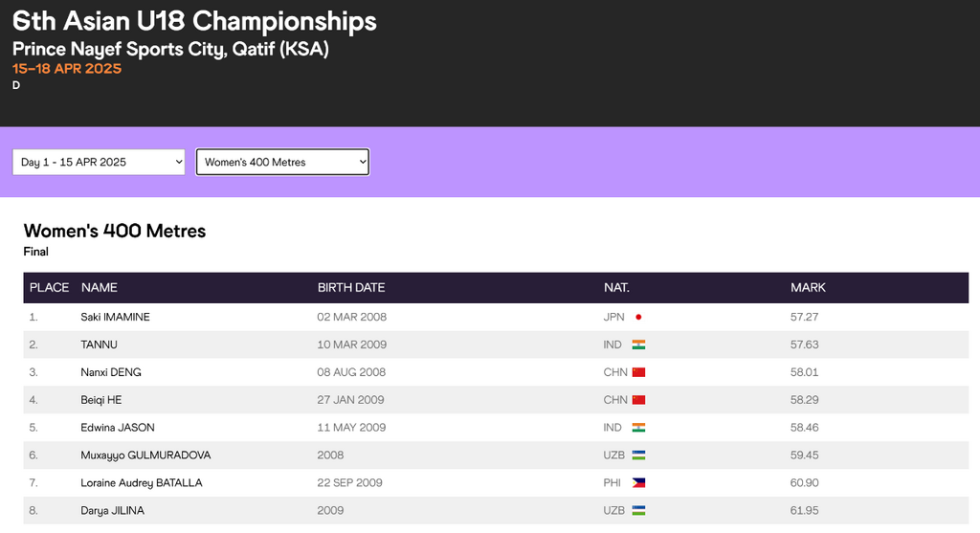Viewport: 980px width, 533px height.
Task: Click the Japan flag next to JPN
Action: pyautogui.click(x=638, y=317)
